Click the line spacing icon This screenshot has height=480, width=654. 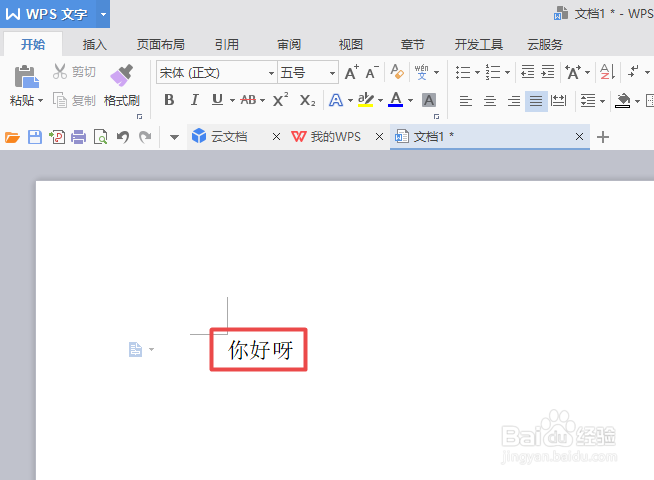(x=588, y=101)
